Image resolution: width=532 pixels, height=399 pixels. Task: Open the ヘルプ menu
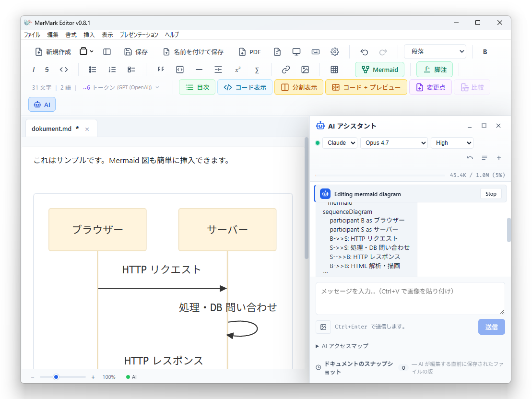click(172, 35)
